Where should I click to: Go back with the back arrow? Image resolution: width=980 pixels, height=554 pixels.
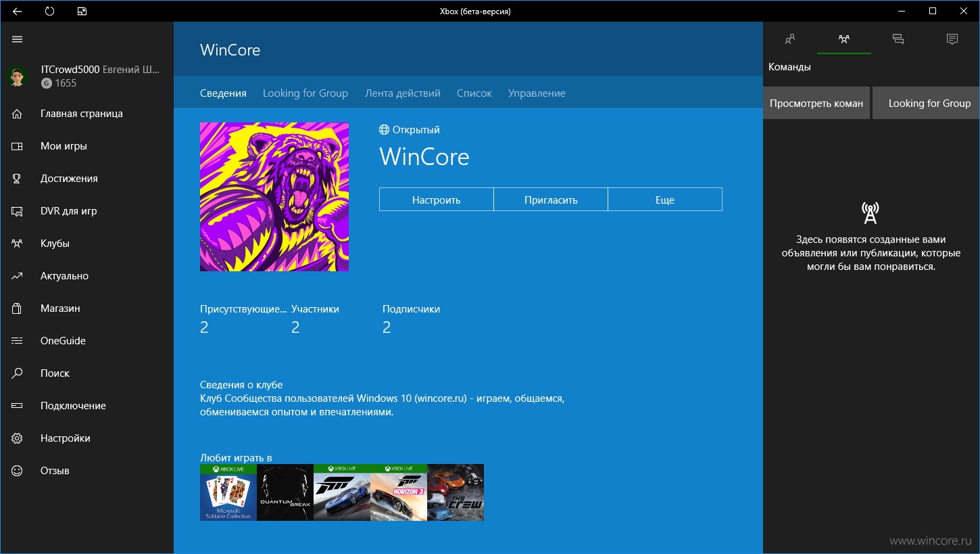[18, 11]
